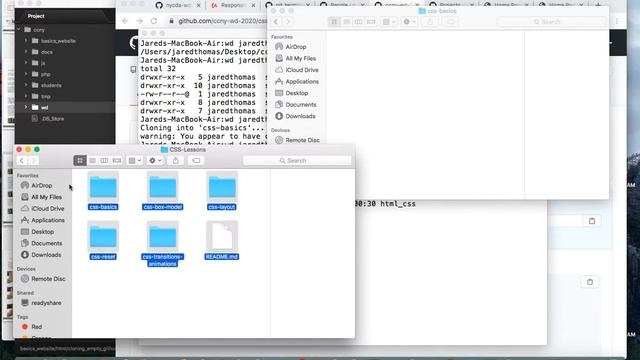Image resolution: width=640 pixels, height=360 pixels.
Task: Click the Search field in CSS-Lessons window
Action: tap(297, 160)
